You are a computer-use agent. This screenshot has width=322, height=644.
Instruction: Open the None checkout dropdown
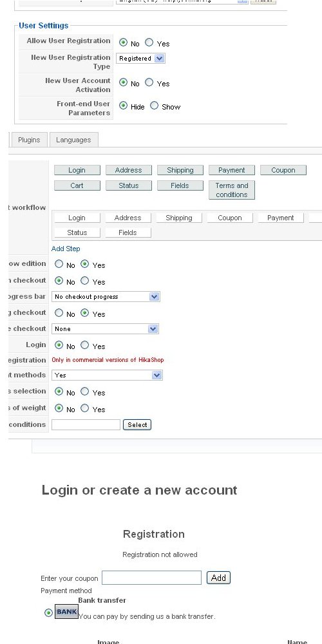coord(105,328)
